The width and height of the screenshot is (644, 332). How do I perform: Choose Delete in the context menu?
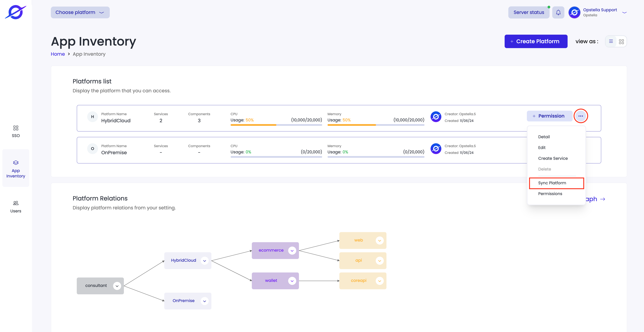click(545, 169)
